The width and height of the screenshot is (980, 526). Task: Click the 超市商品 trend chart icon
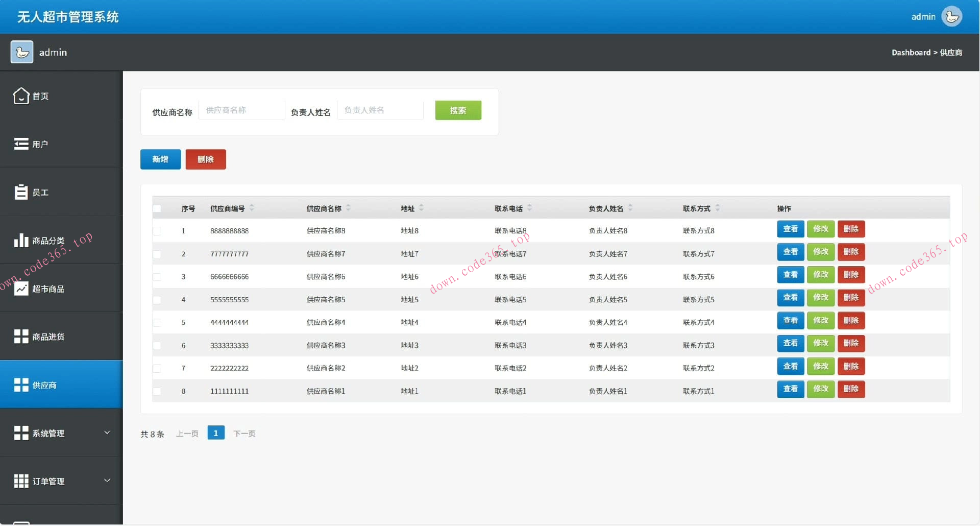pyautogui.click(x=21, y=289)
